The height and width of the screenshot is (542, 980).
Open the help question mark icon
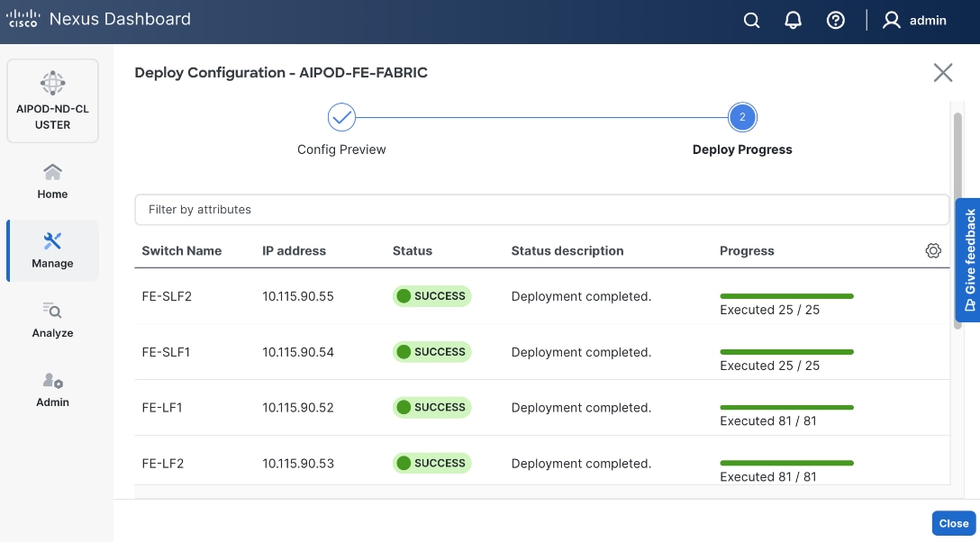click(836, 21)
